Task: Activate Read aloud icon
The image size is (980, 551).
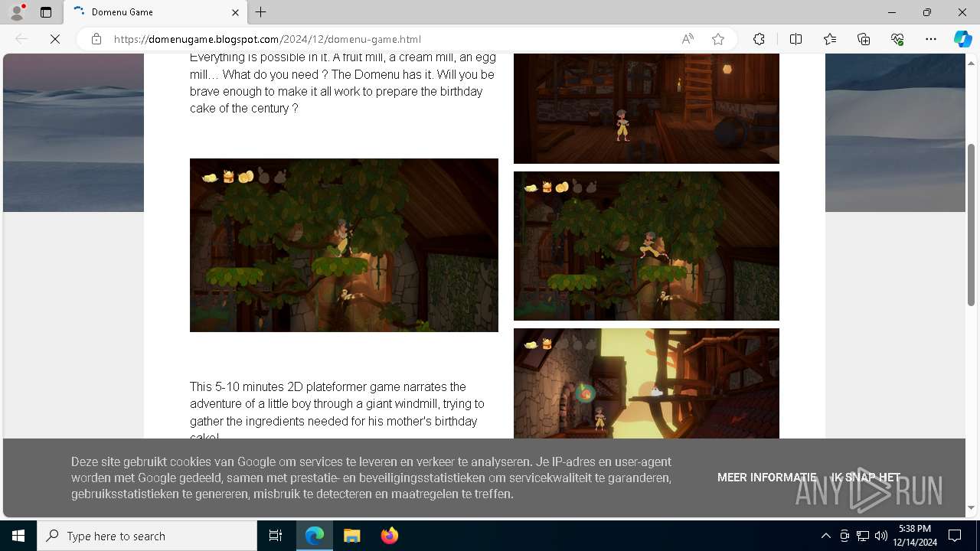Action: (x=688, y=39)
